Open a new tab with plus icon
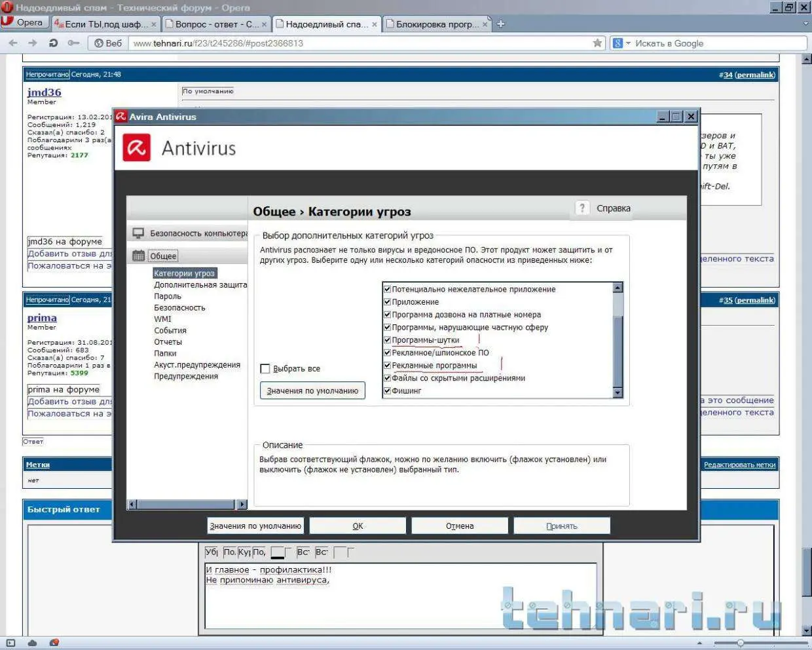The width and height of the screenshot is (812, 650). [x=501, y=24]
